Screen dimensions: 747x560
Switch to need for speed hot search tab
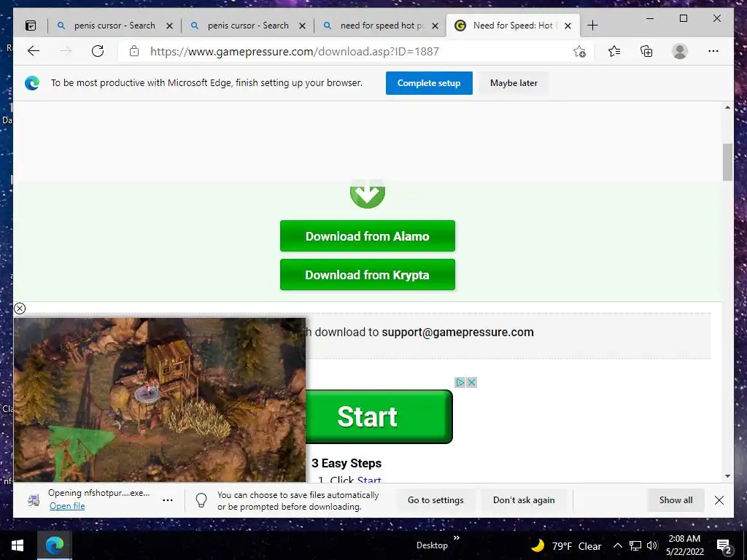[381, 26]
